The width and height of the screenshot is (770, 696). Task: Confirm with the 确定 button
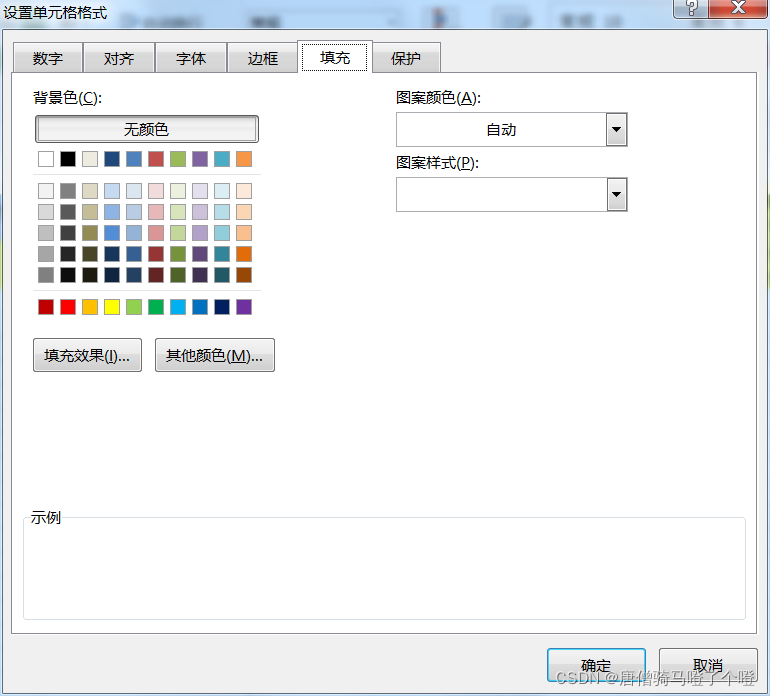596,666
